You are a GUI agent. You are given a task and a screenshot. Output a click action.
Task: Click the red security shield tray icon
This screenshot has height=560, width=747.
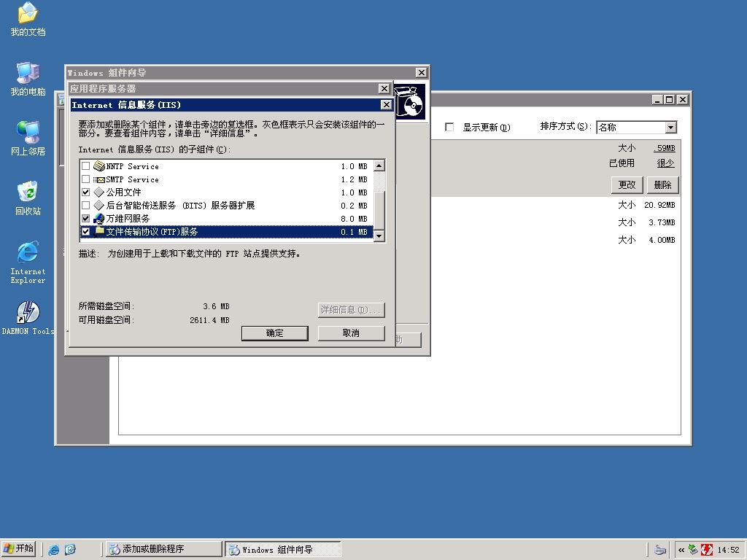click(x=708, y=550)
